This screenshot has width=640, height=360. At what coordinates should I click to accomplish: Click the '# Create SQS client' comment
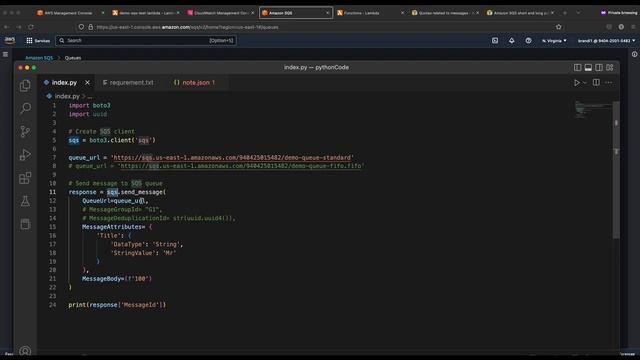(102, 131)
